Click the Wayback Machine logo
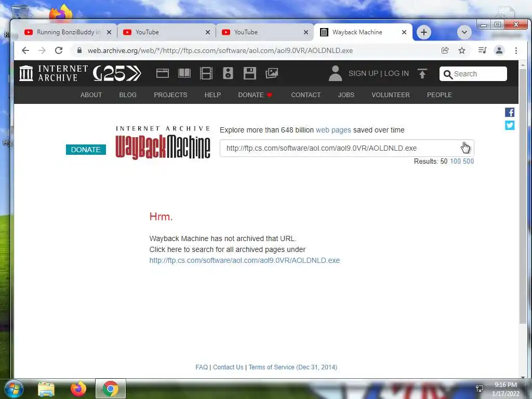 pos(163,142)
